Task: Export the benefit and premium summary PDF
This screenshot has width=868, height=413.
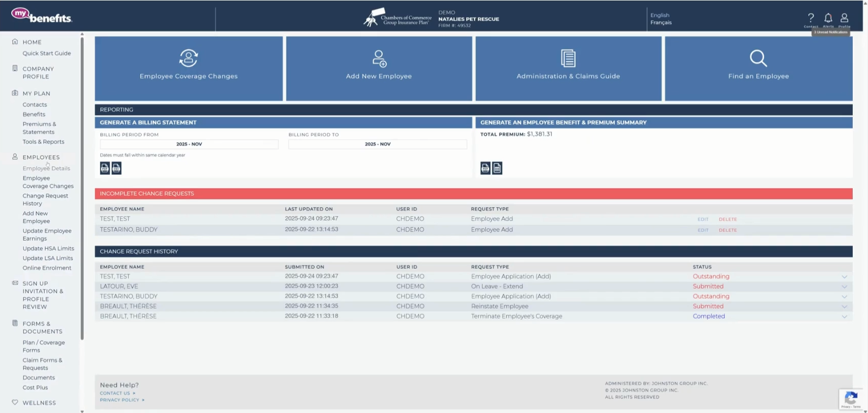Action: click(x=485, y=168)
